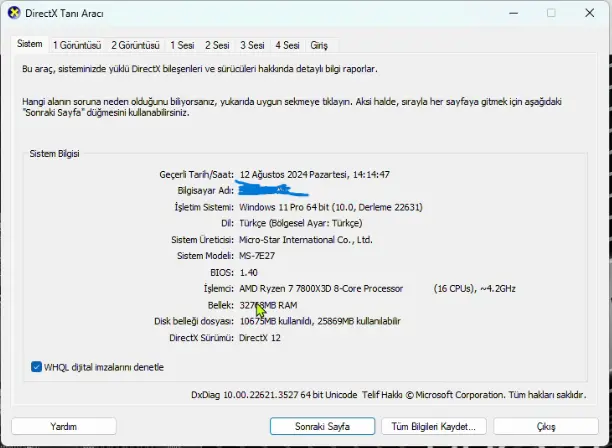Go to Sonraki Sayfa

(322, 426)
